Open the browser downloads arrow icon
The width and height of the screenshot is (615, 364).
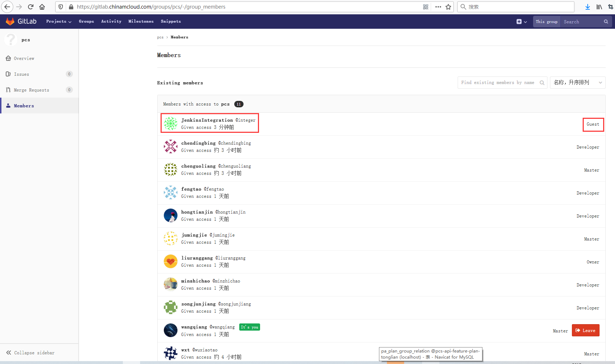tap(587, 7)
